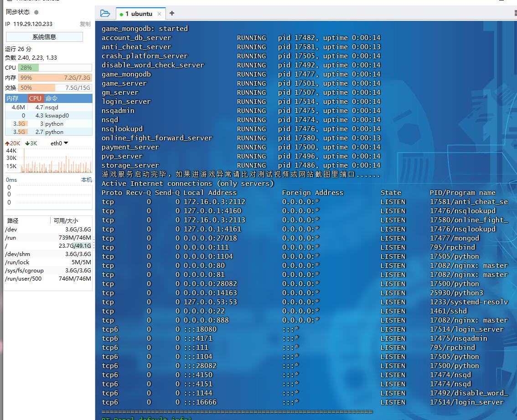The image size is (517, 420).
Task: Click the 'game_mongodb: started' line
Action: pyautogui.click(x=145, y=29)
